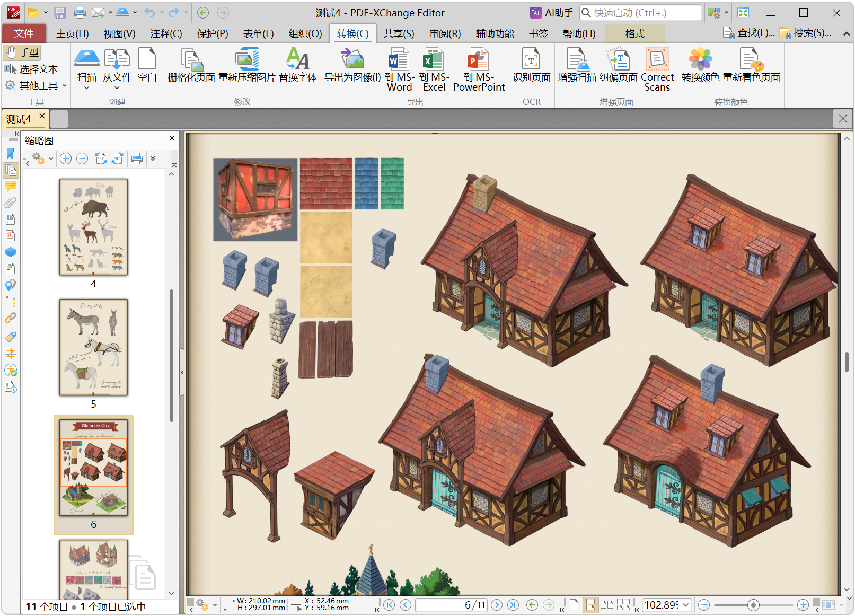The image size is (855, 616).
Task: Open the File (文件) menu
Action: 24,33
